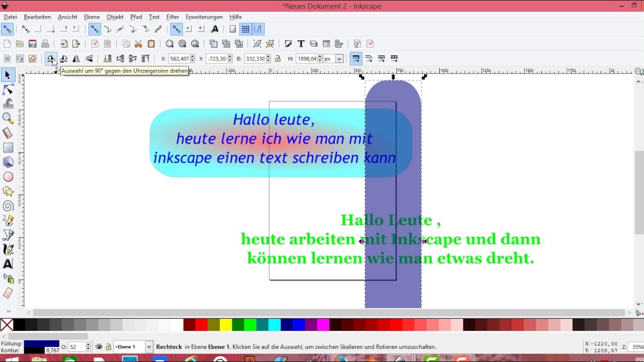Raise selection to top

[x=145, y=59]
